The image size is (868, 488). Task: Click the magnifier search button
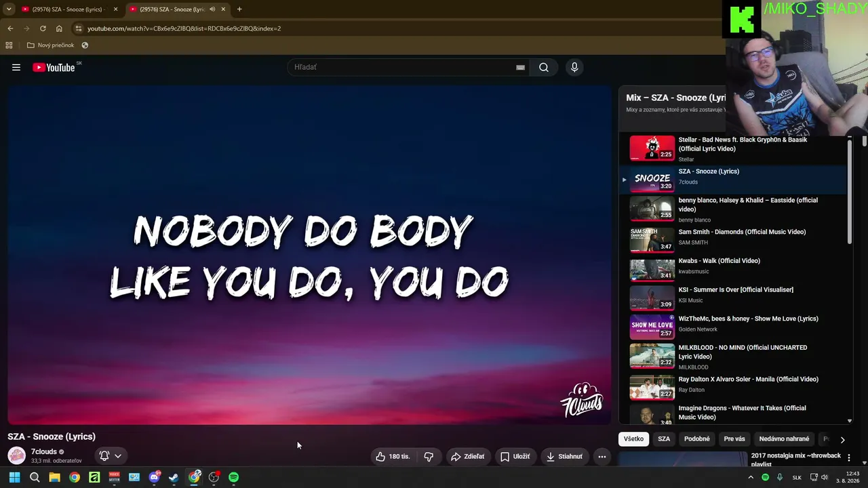pos(544,67)
